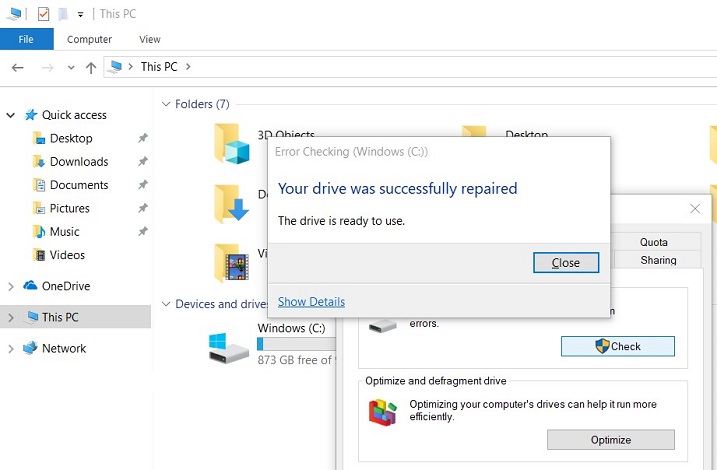Go forward with the forward arrow
The image size is (717, 470).
(48, 68)
